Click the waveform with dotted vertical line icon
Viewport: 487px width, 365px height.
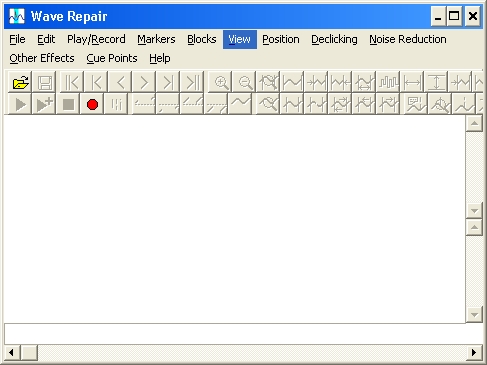pos(464,104)
